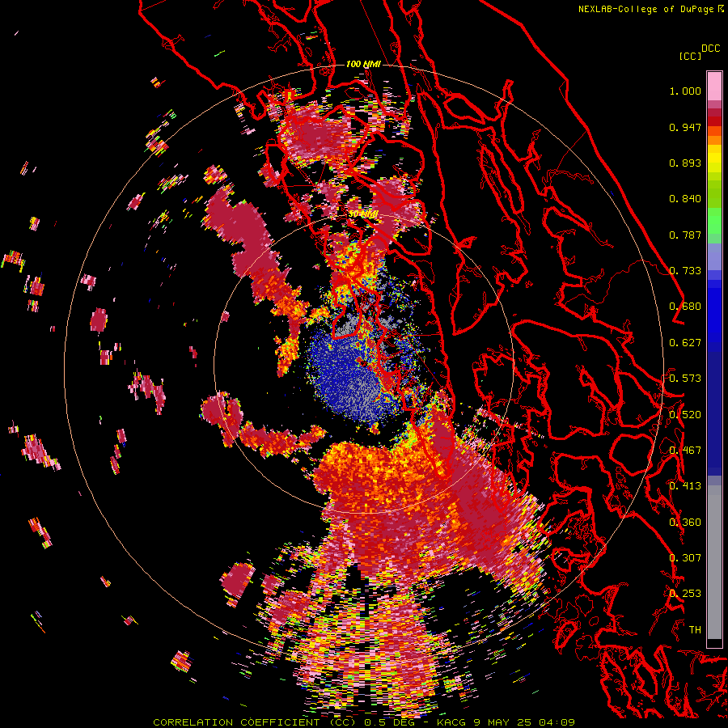Pick the gray color bar segment near 0.307

click(714, 562)
